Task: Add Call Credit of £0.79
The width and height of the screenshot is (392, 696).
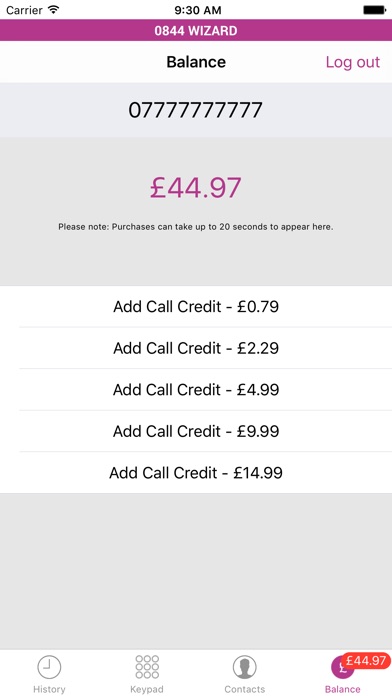Action: click(196, 307)
